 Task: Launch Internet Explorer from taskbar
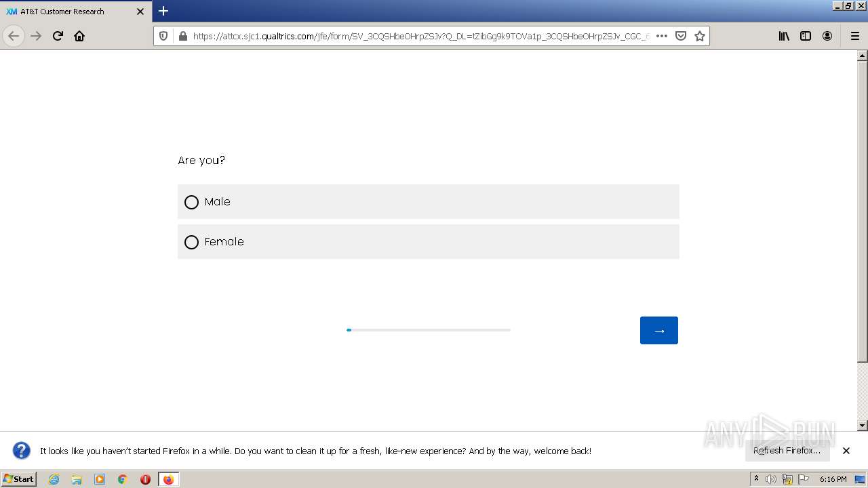click(x=54, y=479)
